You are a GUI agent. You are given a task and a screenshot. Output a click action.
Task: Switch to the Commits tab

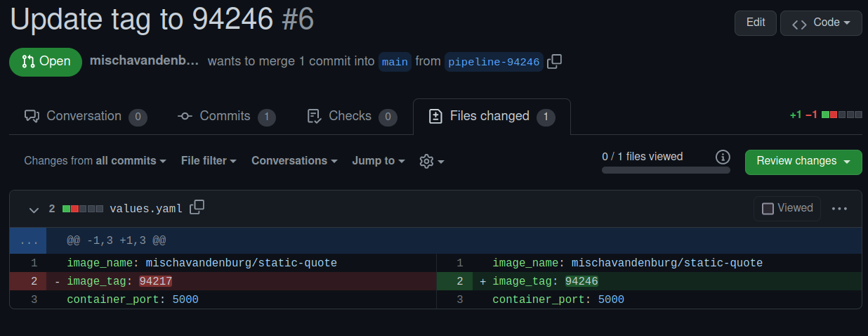click(225, 117)
